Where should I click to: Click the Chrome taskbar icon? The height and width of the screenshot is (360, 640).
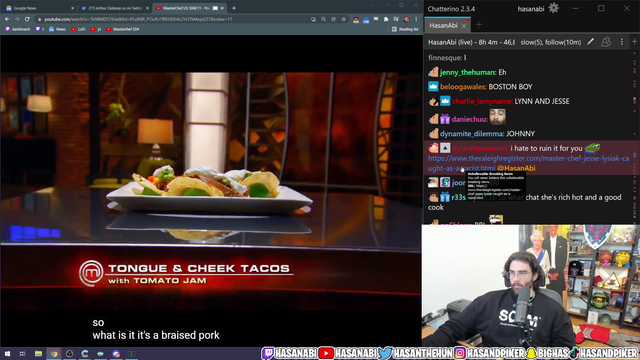(x=54, y=353)
